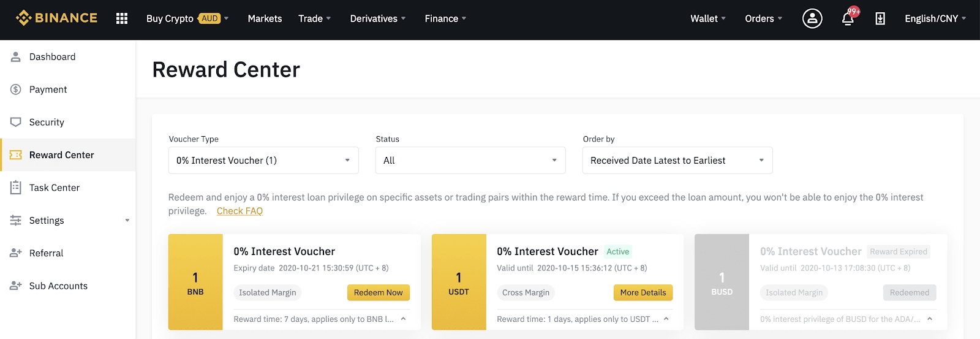Image resolution: width=980 pixels, height=339 pixels.
Task: Open the user profile icon
Action: pyautogui.click(x=812, y=18)
